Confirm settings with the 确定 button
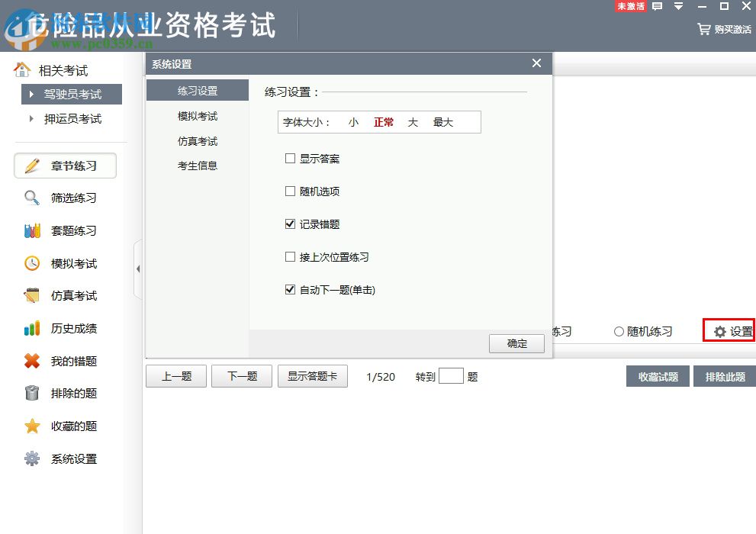The height and width of the screenshot is (534, 756). pos(516,343)
